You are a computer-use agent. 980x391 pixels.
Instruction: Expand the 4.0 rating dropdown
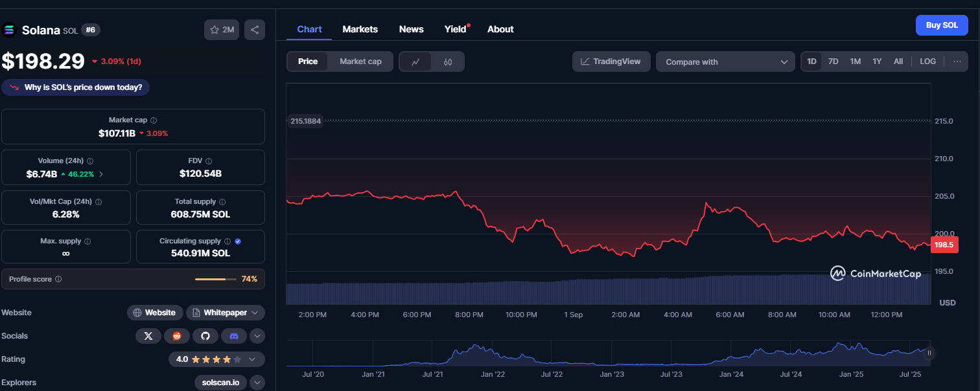216,359
